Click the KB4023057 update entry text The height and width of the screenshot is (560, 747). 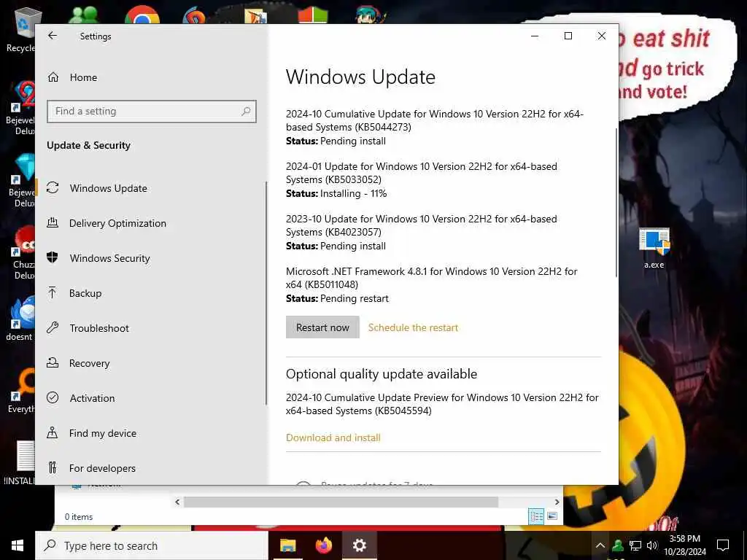[421, 225]
